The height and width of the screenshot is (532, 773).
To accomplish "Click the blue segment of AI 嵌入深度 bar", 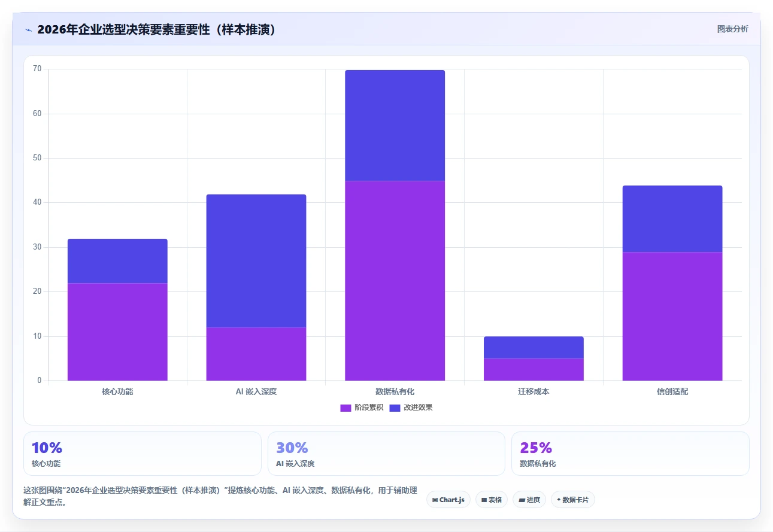I will click(256, 261).
